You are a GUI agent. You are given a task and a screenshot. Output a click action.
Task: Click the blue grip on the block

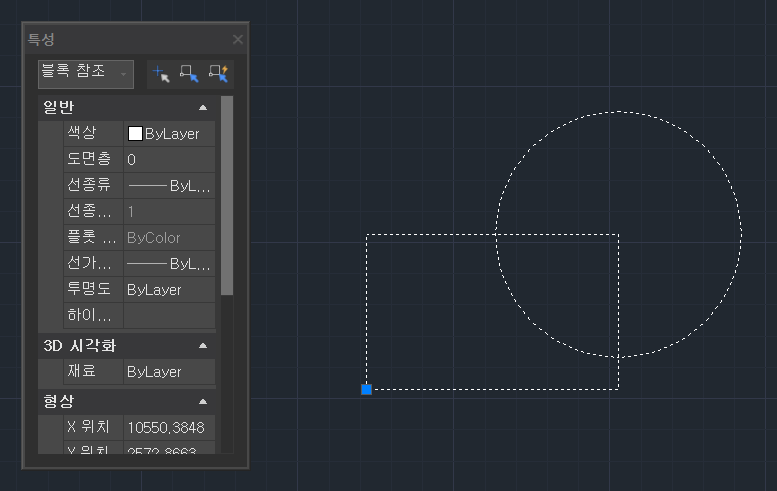367,389
